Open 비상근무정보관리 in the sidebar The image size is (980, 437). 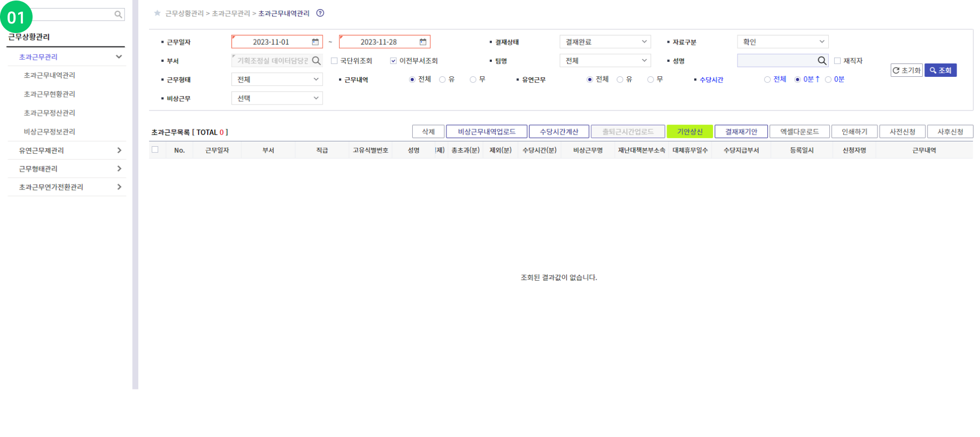[x=50, y=132]
